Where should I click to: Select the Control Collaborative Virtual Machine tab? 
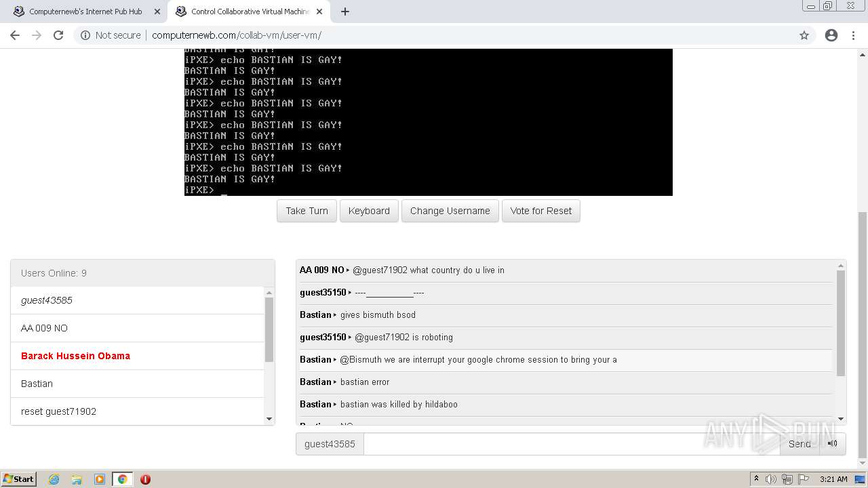(249, 12)
